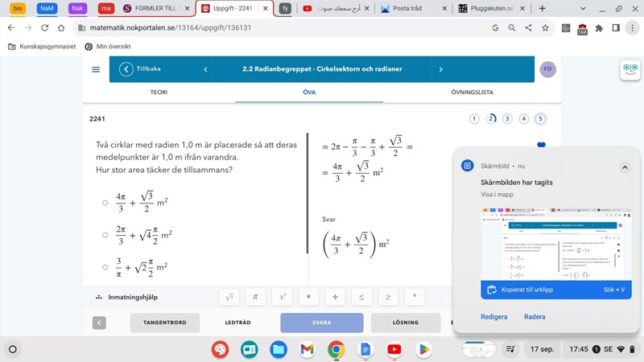Click Redigera in the screenshot notification
Screen dimensions: 644x362
click(494, 317)
